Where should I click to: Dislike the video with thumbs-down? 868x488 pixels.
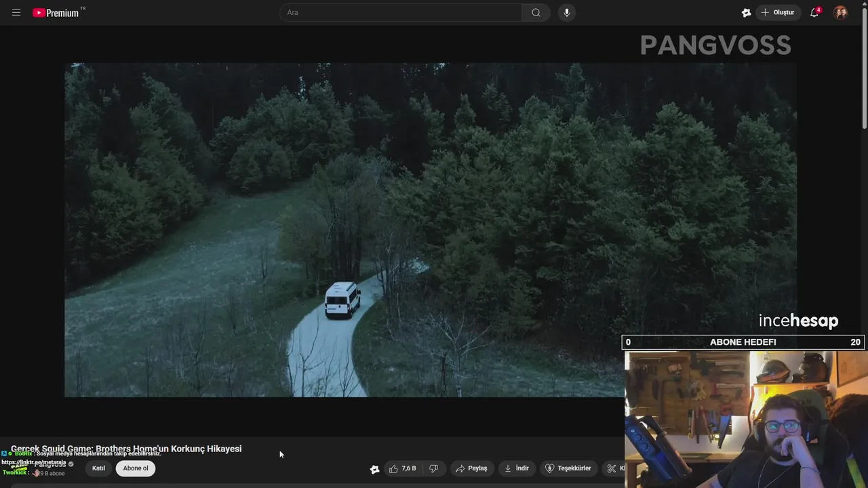433,468
